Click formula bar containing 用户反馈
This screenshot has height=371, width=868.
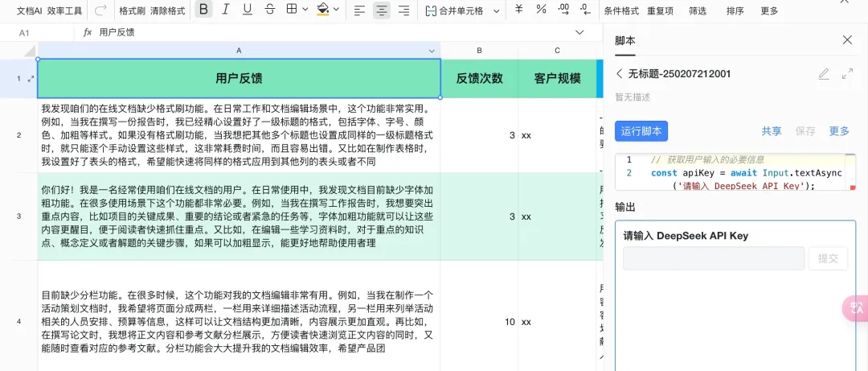click(x=332, y=33)
